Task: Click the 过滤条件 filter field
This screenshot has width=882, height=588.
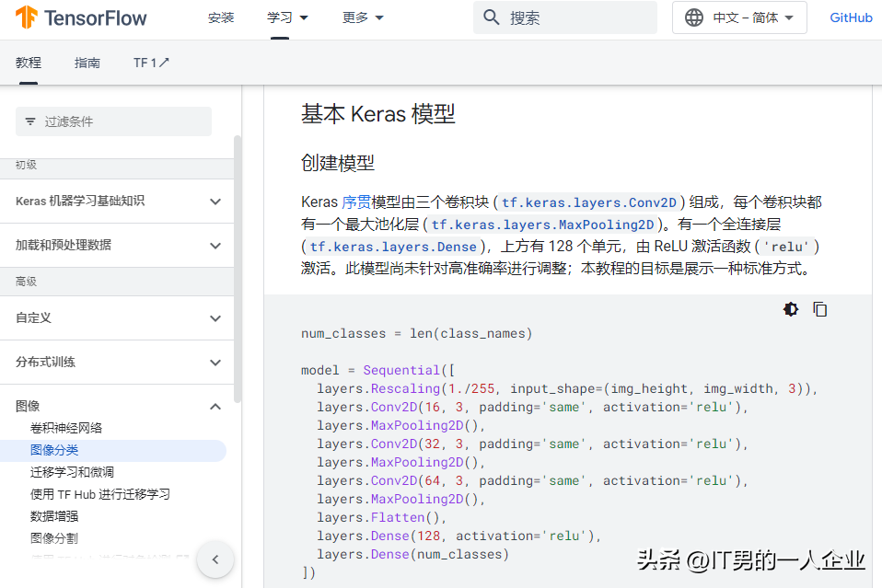Action: (113, 121)
